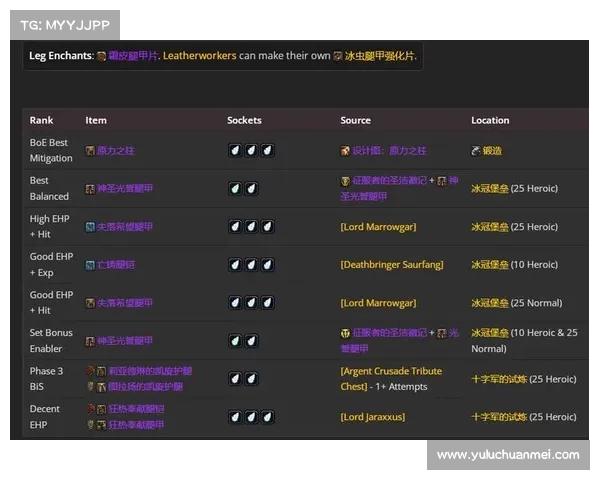Open the Argent Crusade Tribute Chest link
This screenshot has height=480, width=600.
coord(391,379)
